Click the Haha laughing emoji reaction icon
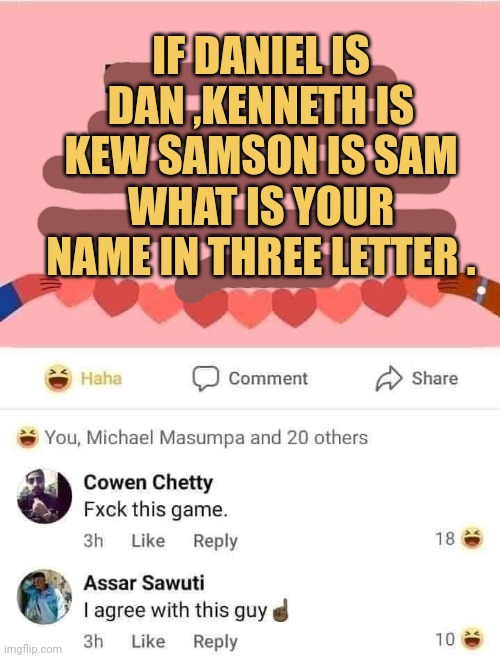Screen dimensions: 500x658 58,378
